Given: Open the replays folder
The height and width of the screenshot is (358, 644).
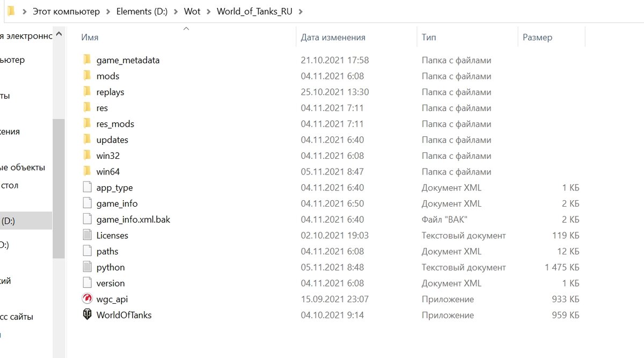Looking at the screenshot, I should point(111,92).
